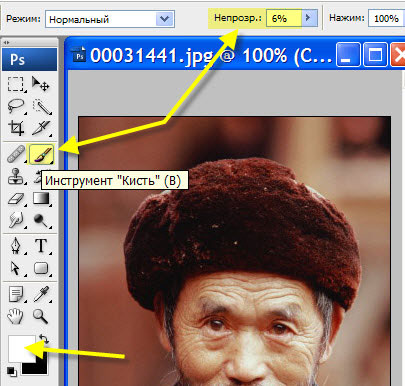Select the Dodge tool

(41, 220)
